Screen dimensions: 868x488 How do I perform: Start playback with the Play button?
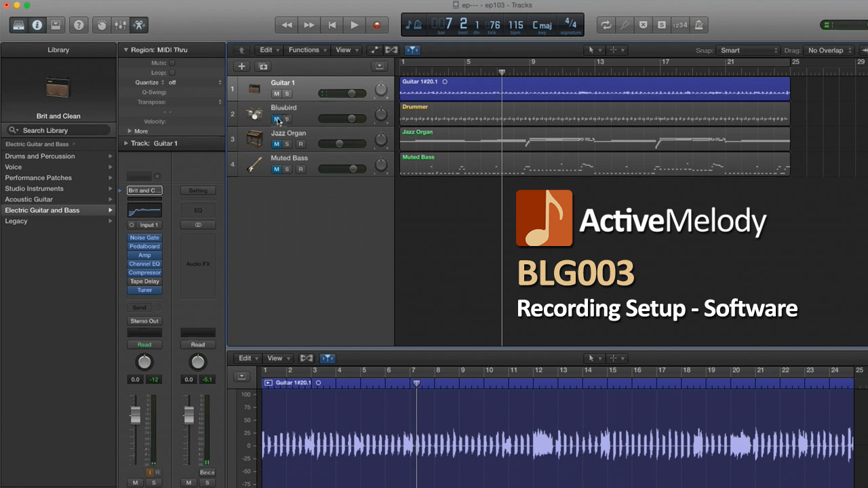click(354, 25)
